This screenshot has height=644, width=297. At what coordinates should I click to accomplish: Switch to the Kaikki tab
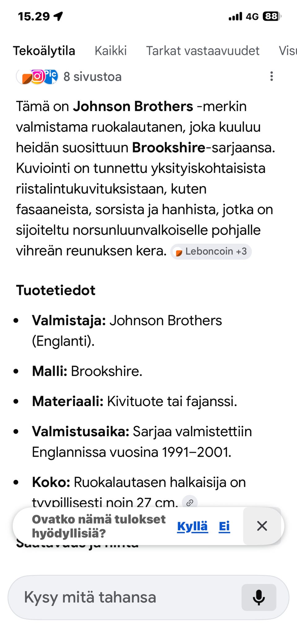pyautogui.click(x=111, y=50)
